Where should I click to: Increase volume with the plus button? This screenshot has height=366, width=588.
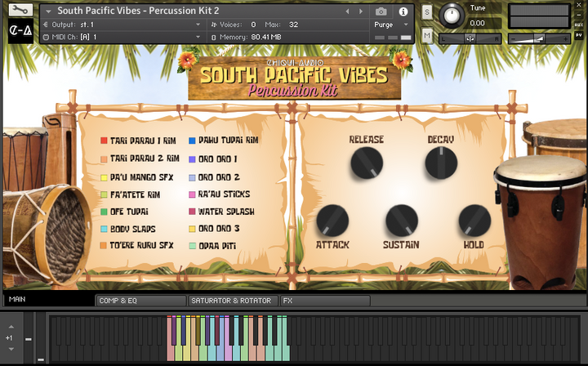(x=565, y=39)
